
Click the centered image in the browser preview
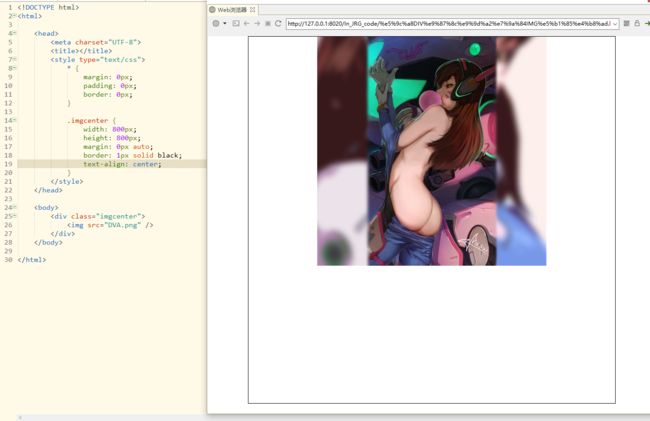[432, 151]
